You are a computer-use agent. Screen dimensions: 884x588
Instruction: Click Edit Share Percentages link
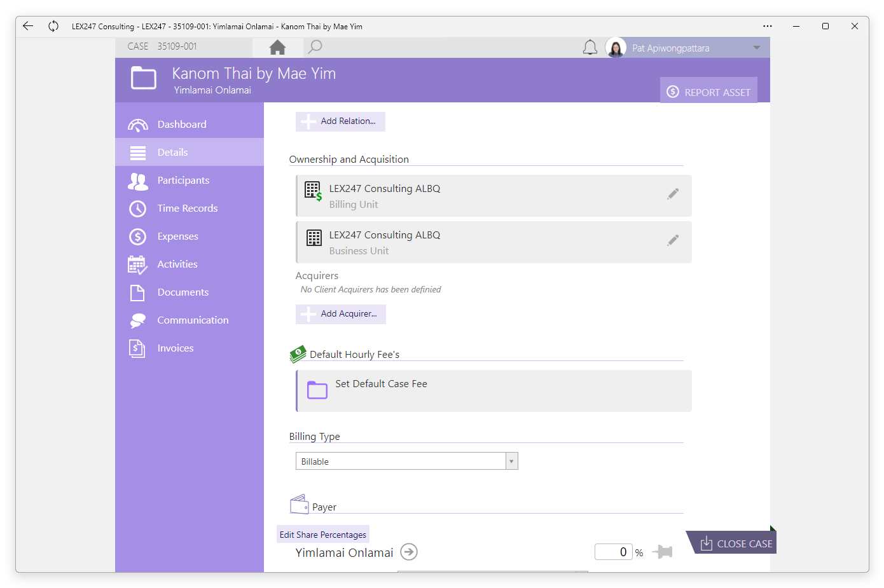click(323, 535)
